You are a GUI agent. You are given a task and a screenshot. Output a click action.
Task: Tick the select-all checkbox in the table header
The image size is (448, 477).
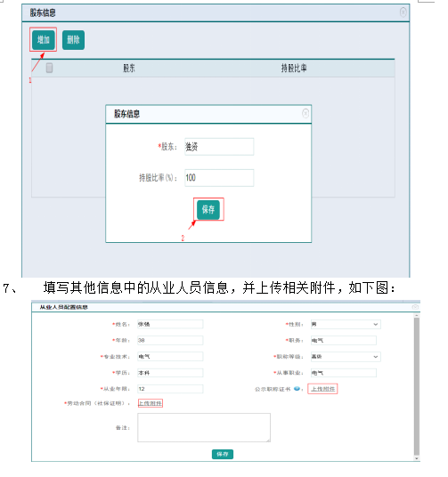point(49,68)
